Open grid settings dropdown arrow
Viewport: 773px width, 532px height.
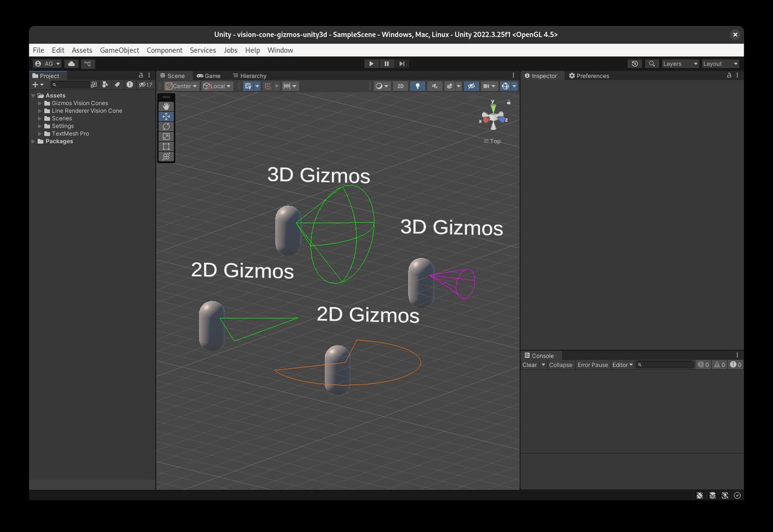click(257, 86)
